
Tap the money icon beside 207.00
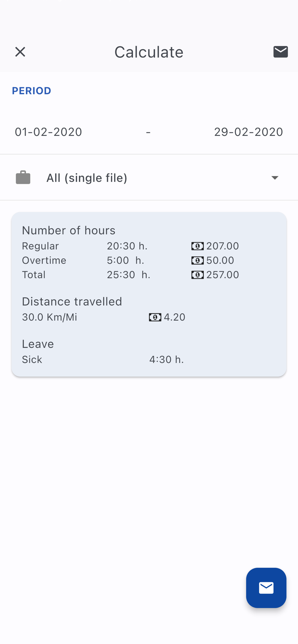(x=197, y=246)
